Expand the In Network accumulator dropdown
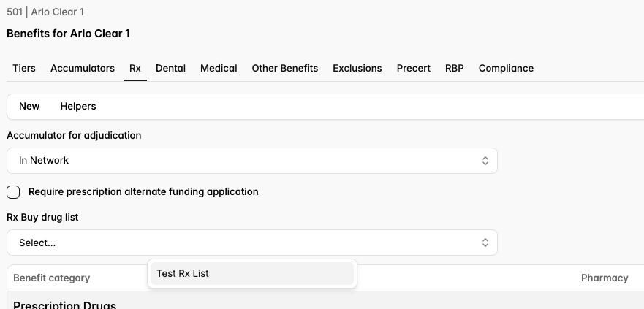 coord(252,161)
